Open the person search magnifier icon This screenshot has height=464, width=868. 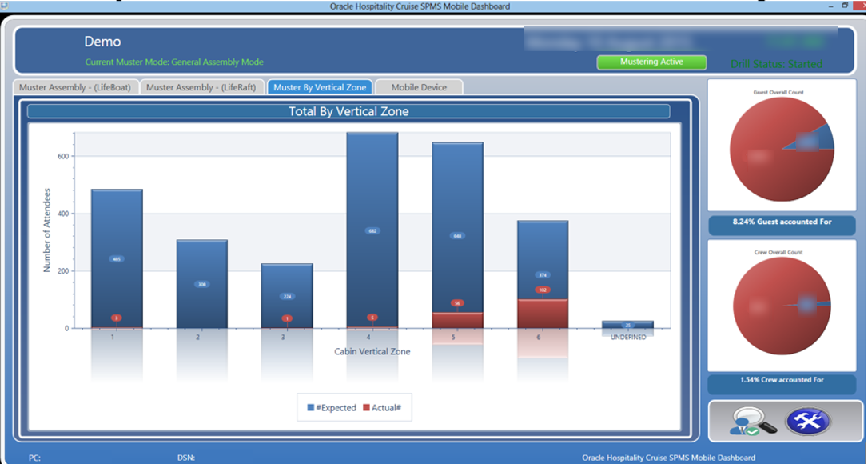pos(752,422)
